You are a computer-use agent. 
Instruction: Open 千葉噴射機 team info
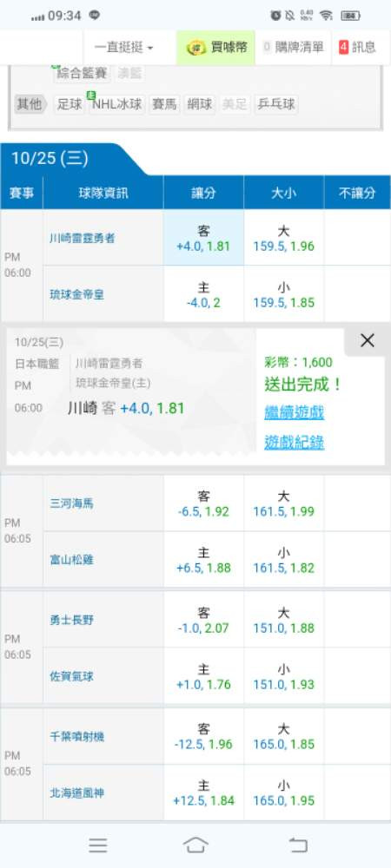pyautogui.click(x=76, y=737)
